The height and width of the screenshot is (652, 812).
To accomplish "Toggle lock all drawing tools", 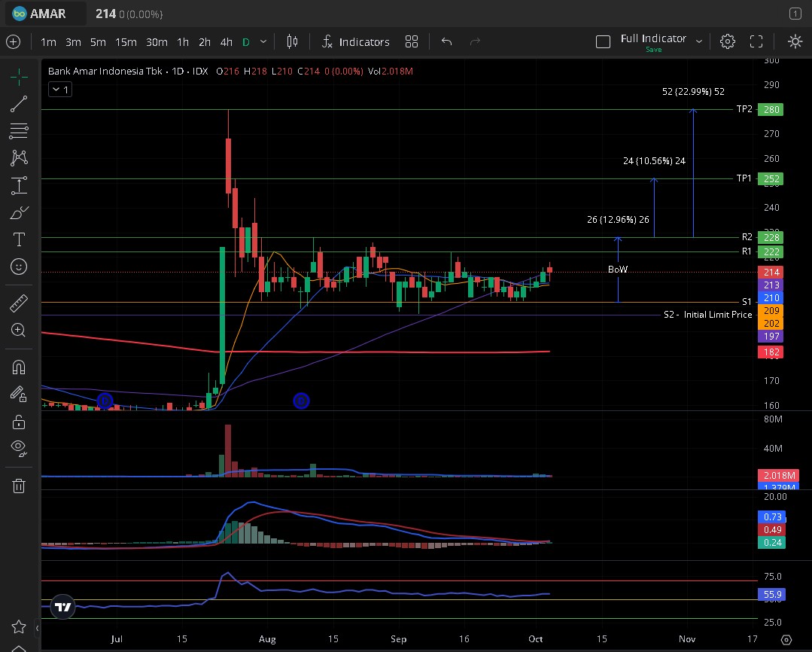I will coord(20,422).
